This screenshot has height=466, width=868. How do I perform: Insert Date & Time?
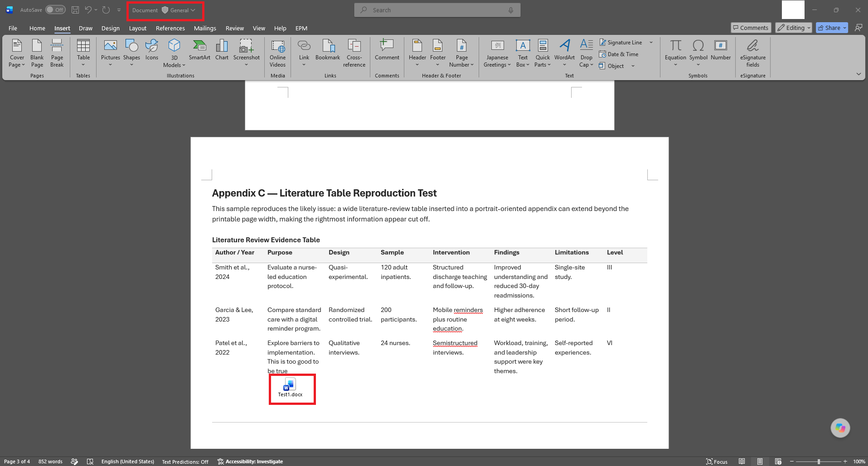pyautogui.click(x=619, y=54)
